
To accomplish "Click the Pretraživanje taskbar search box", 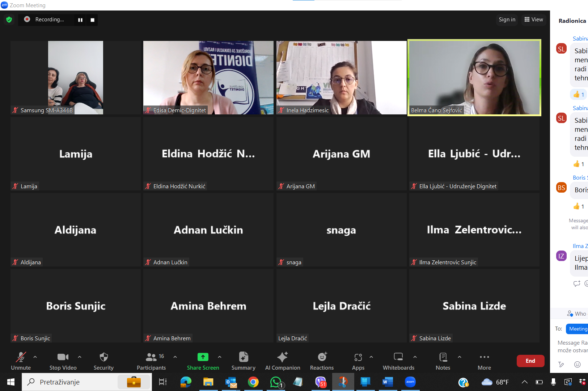I will pyautogui.click(x=87, y=382).
